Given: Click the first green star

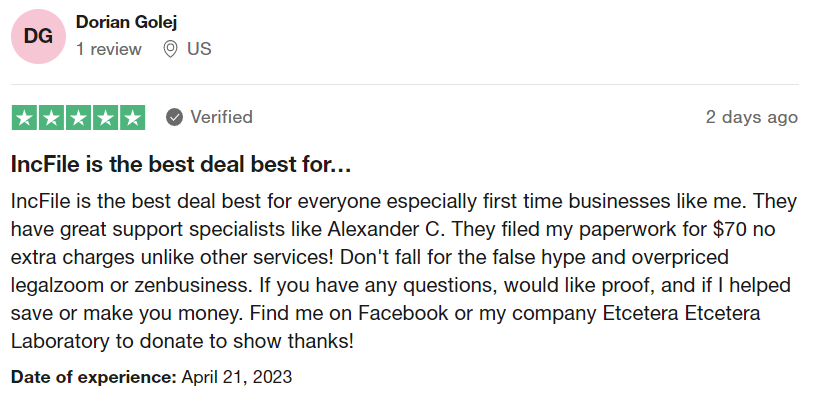Looking at the screenshot, I should click(24, 118).
